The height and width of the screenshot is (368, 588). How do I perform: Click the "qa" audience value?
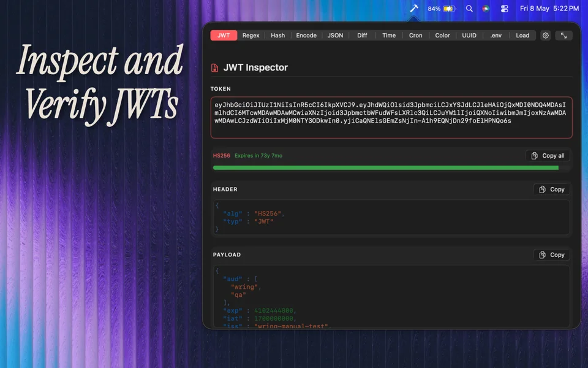coord(238,295)
